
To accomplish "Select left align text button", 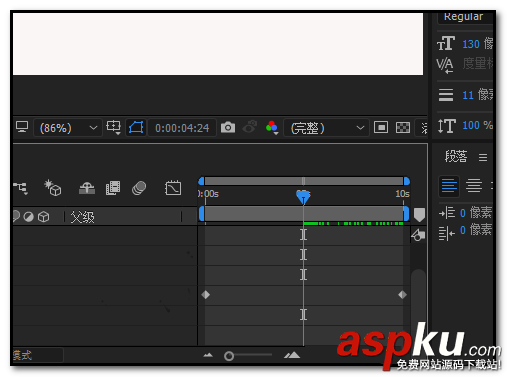I will 449,186.
